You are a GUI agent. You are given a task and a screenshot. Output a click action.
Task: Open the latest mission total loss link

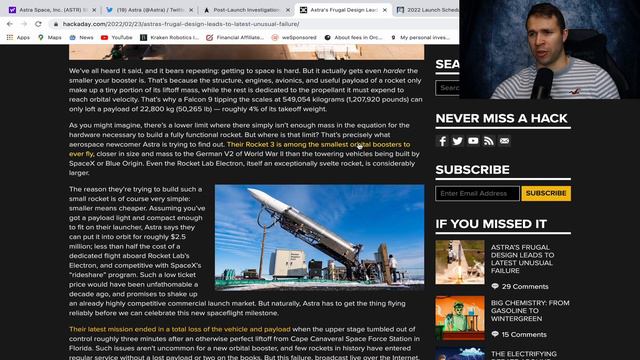tap(180, 329)
